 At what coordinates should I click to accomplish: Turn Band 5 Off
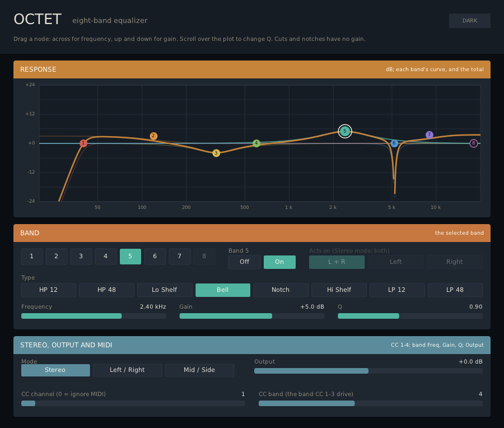(x=244, y=262)
